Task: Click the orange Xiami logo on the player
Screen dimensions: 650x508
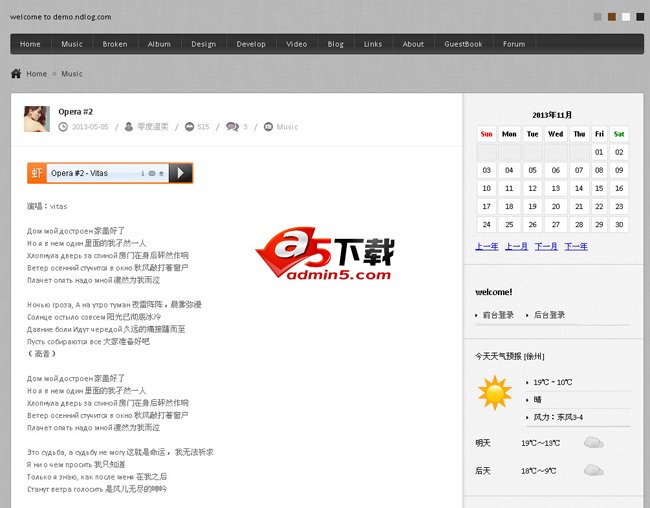Action: point(37,173)
